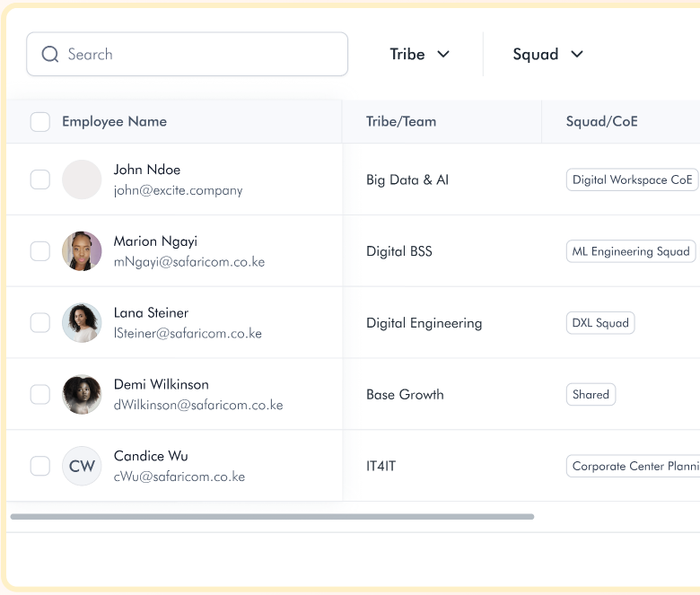Expand the Squad filter dropdown

pos(547,55)
